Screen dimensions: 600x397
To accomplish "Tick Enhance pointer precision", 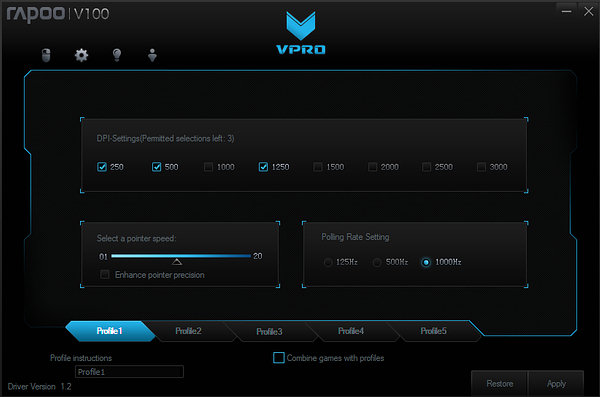I will click(104, 274).
